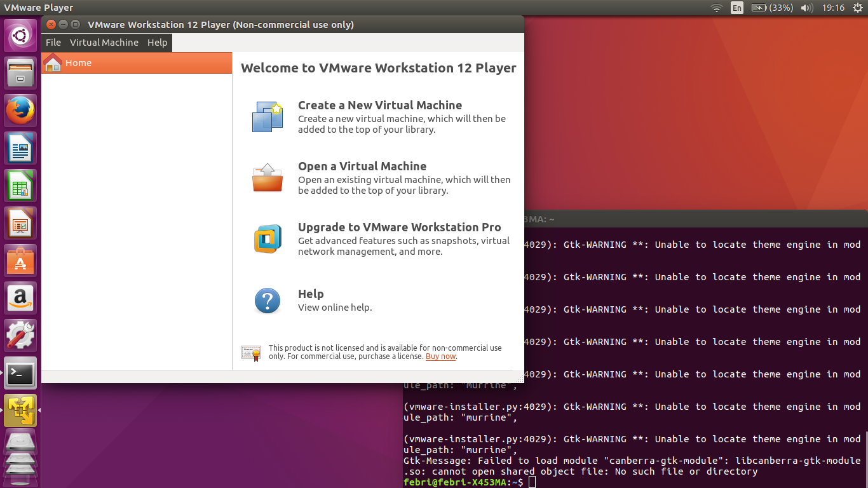Open the Virtual Machine menu
The height and width of the screenshot is (488, 868).
coord(104,43)
